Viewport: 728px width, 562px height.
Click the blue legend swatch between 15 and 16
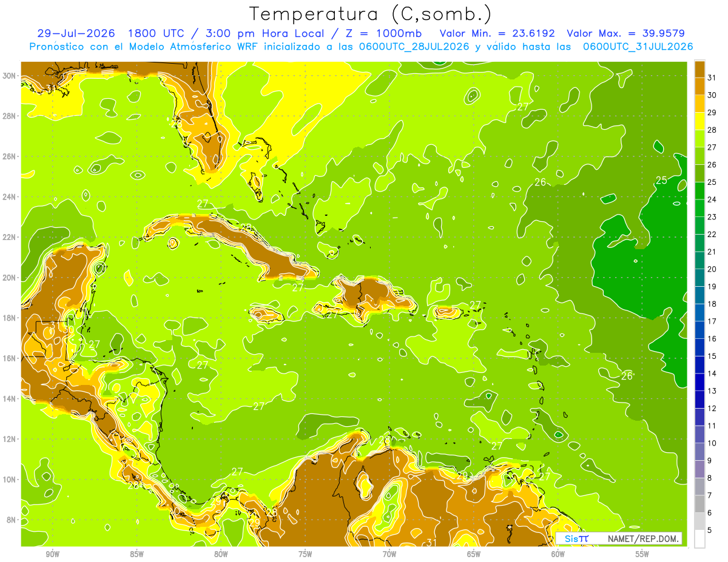pyautogui.click(x=699, y=347)
